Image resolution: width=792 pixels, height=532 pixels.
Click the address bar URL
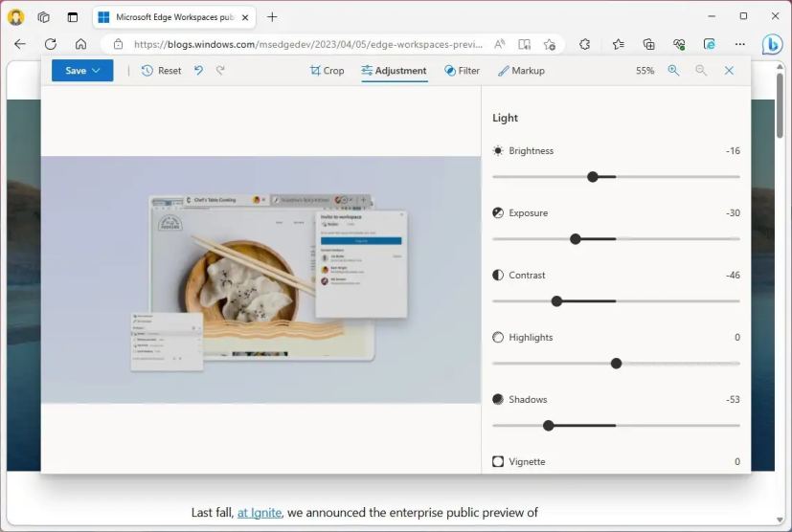point(308,44)
